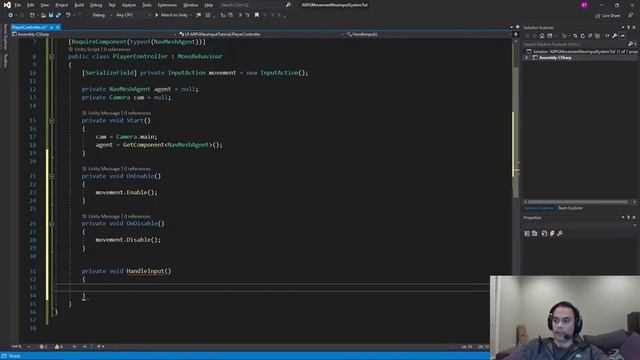Image resolution: width=640 pixels, height=360 pixels.
Task: Click the Undo icon in toolbar
Action: (x=68, y=15)
